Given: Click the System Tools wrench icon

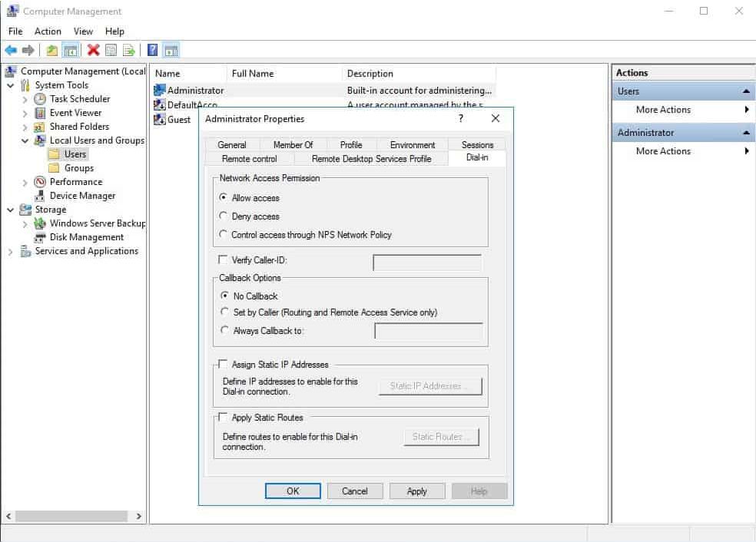Looking at the screenshot, I should (x=25, y=85).
